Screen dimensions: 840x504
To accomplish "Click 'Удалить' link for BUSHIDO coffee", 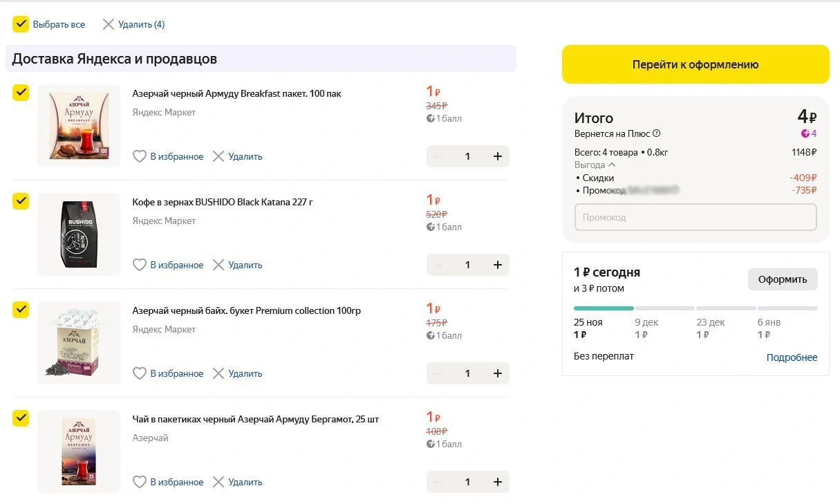I will pyautogui.click(x=245, y=265).
